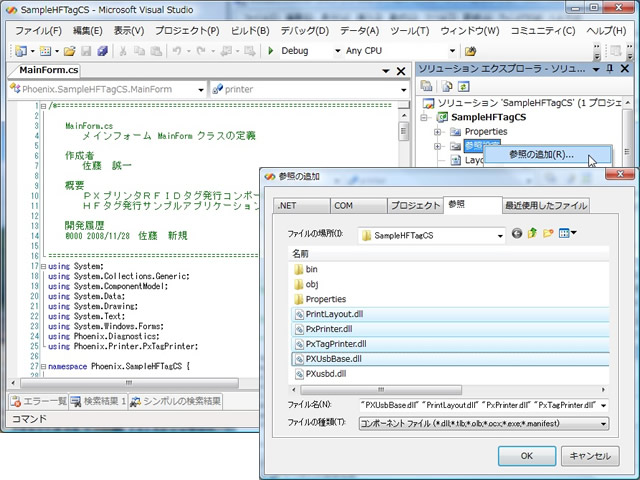Open the プロジェクト(P) menu
The width and height of the screenshot is (640, 480).
pyautogui.click(x=187, y=31)
